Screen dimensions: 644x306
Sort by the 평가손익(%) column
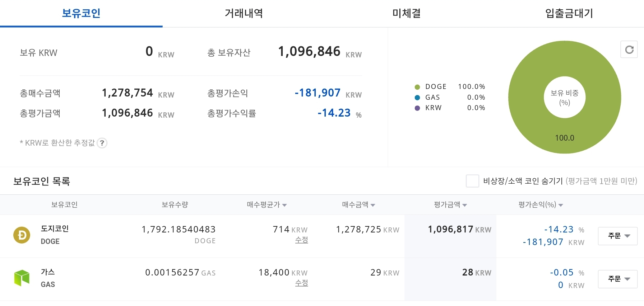(541, 205)
